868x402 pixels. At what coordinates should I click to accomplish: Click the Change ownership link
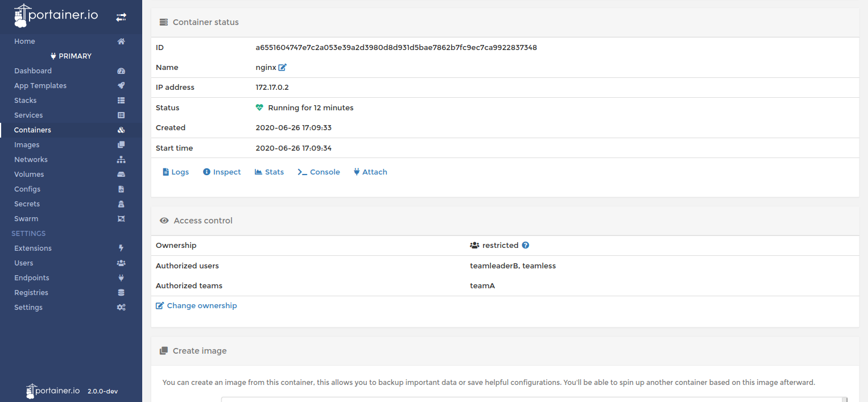pos(196,305)
